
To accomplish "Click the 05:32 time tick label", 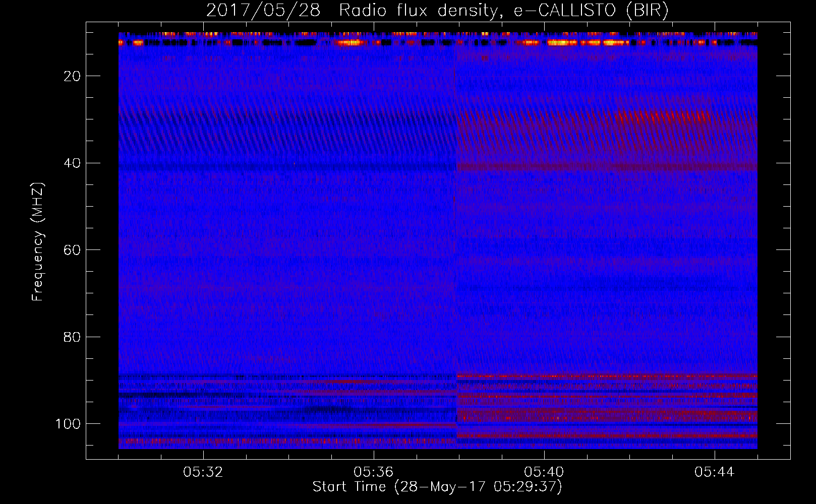I will (203, 472).
